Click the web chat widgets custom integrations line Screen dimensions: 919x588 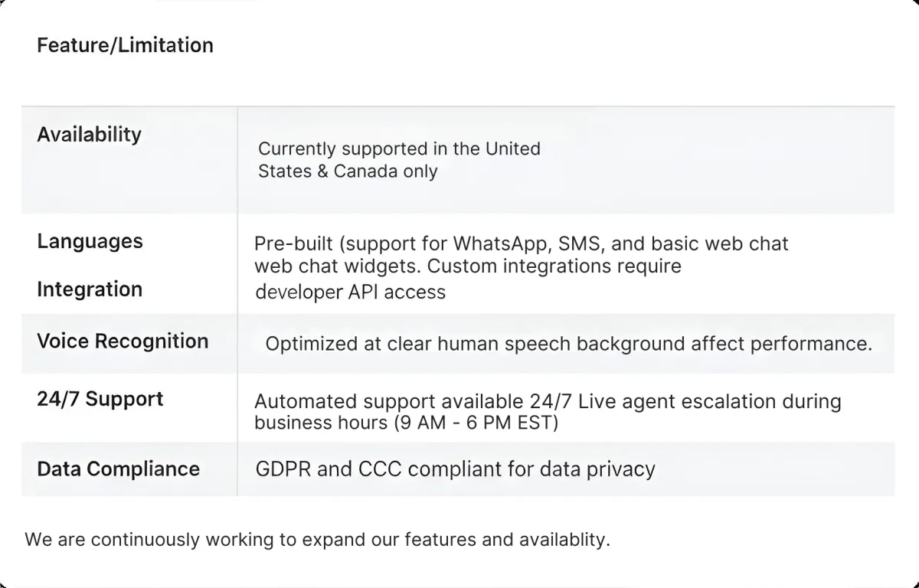467,266
